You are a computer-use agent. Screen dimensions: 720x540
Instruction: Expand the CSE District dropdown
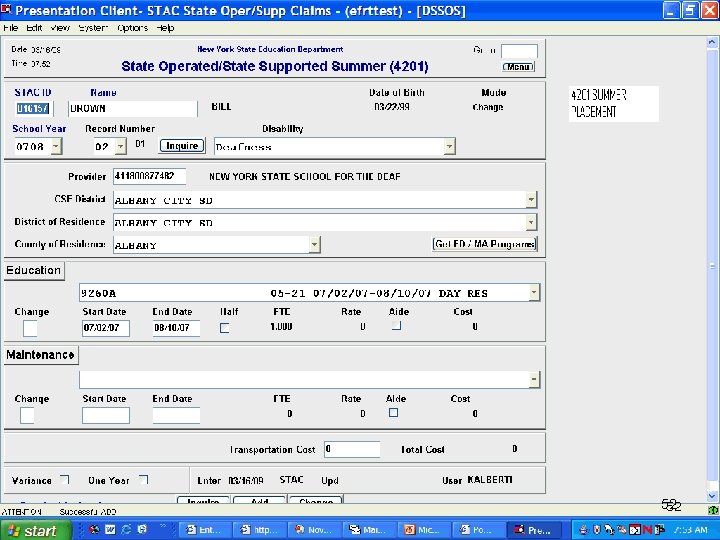coord(531,199)
